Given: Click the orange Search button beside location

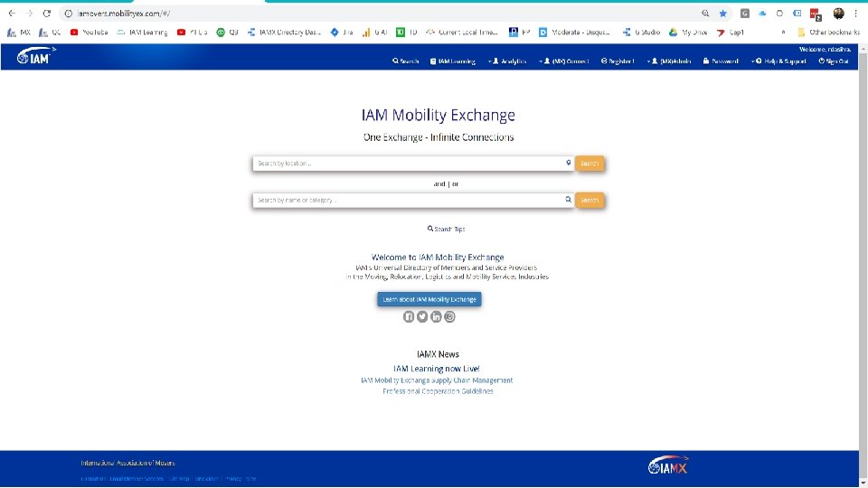Looking at the screenshot, I should click(590, 164).
